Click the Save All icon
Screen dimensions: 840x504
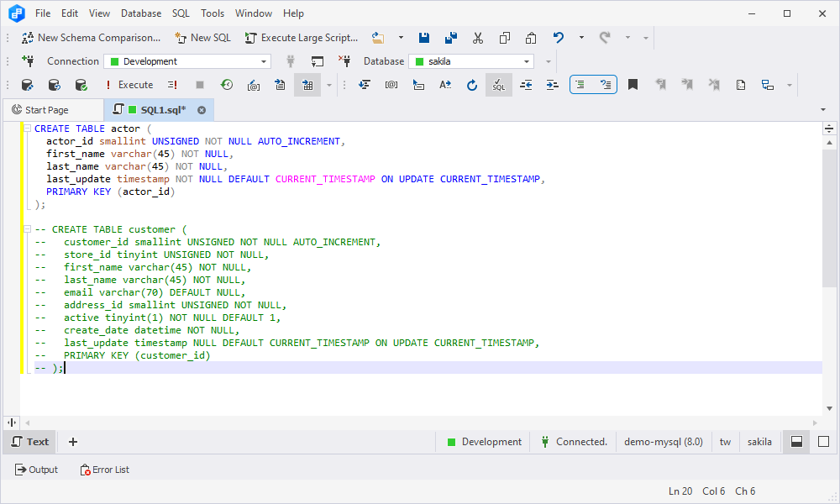pos(450,38)
